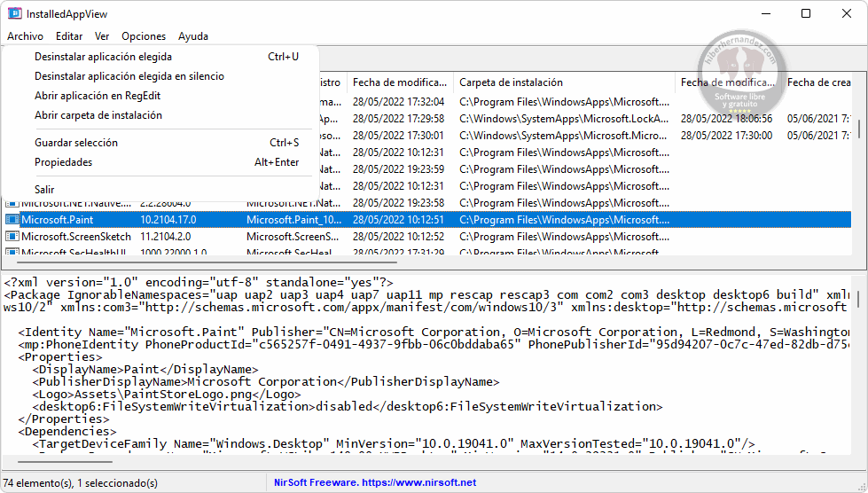Maximize the InstalledAppView window
This screenshot has height=493, width=868.
click(x=806, y=14)
